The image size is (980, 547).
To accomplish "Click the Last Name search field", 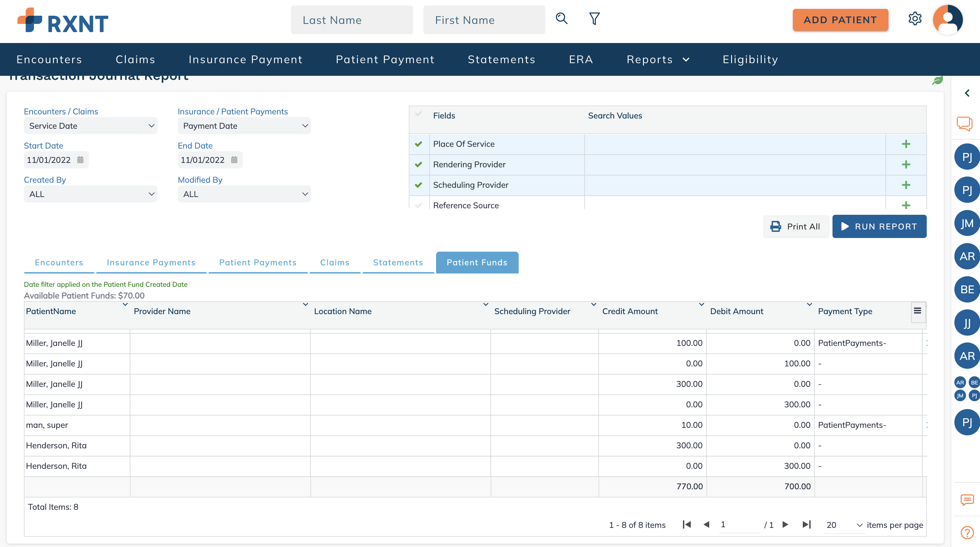I will coord(351,20).
